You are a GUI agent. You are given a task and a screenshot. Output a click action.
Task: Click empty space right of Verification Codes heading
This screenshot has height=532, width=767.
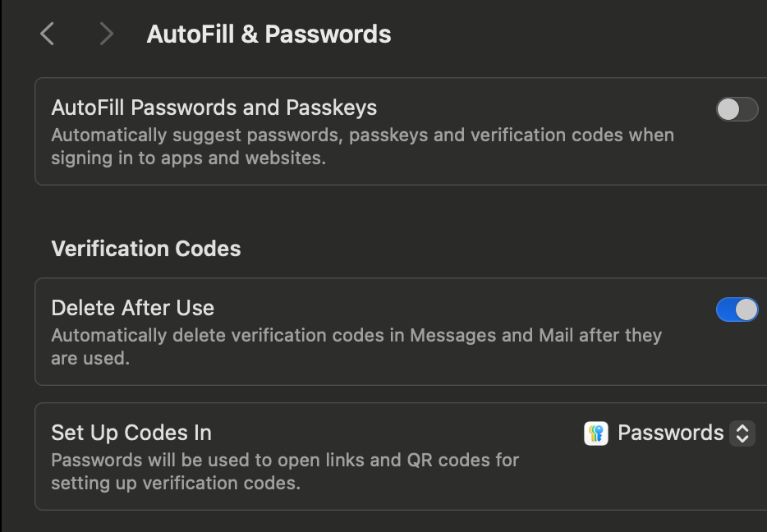point(493,249)
